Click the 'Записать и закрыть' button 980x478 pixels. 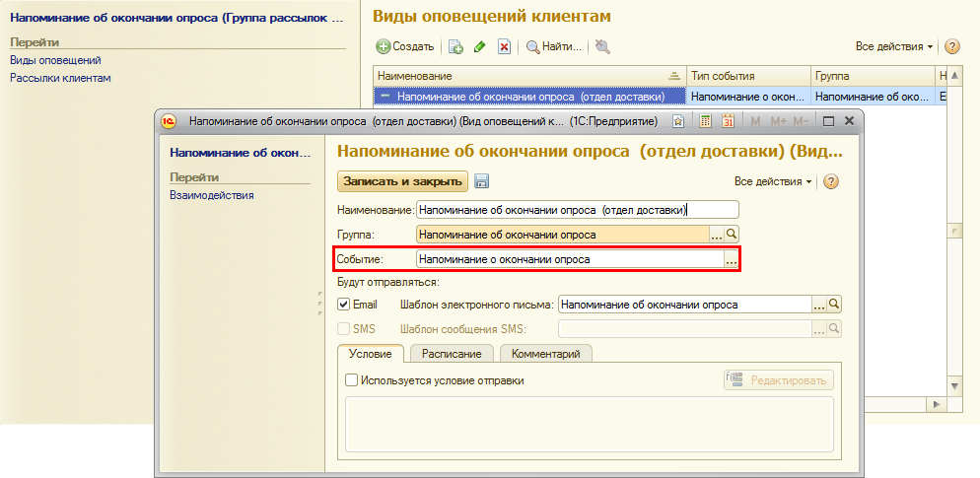402,181
